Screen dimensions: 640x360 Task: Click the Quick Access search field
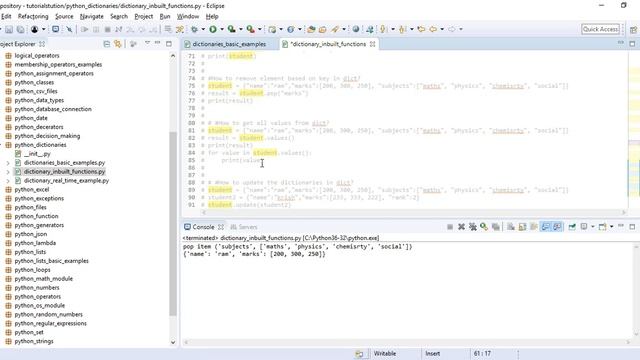[x=600, y=29]
